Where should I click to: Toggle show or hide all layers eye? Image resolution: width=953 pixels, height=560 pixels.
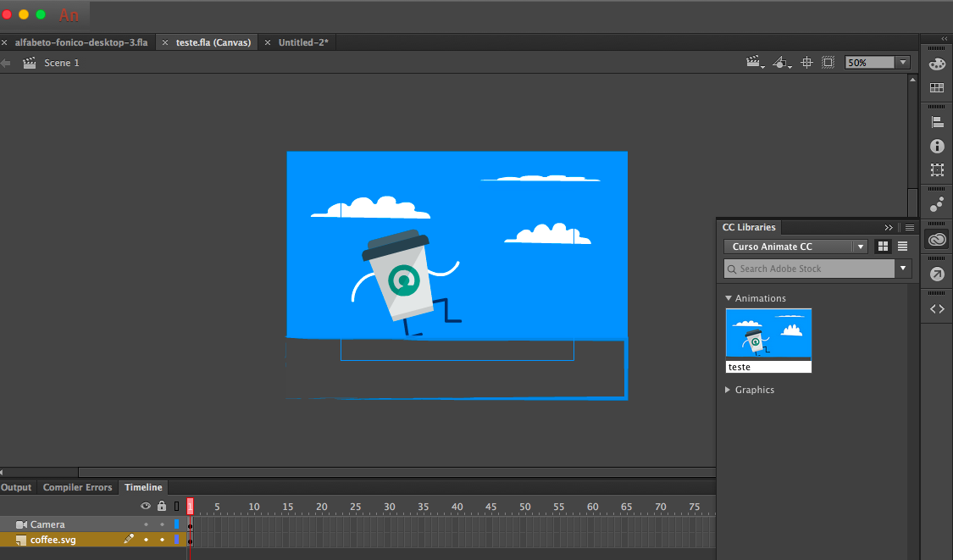click(145, 506)
